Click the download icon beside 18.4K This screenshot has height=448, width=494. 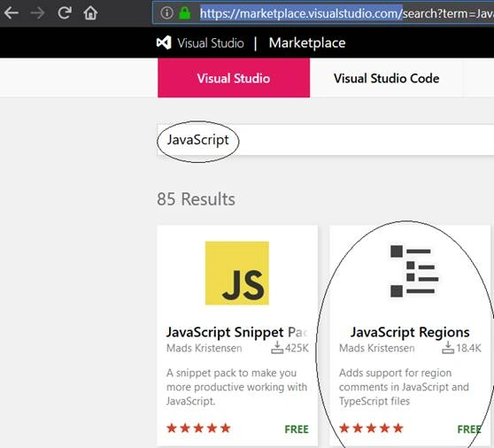pyautogui.click(x=448, y=347)
